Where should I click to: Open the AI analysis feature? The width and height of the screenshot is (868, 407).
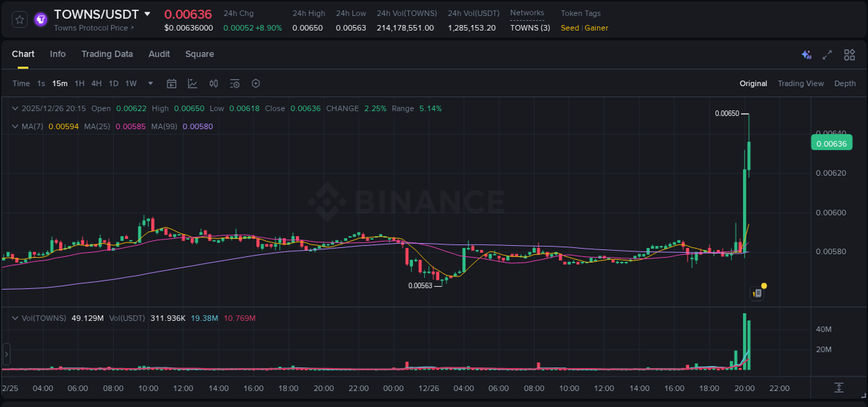pyautogui.click(x=806, y=54)
